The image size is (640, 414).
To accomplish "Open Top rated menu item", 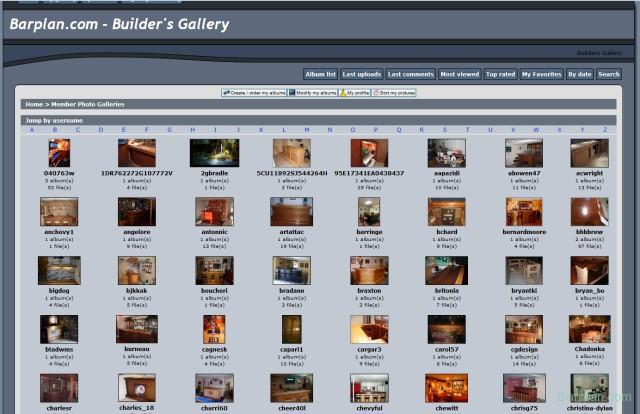I will (500, 74).
